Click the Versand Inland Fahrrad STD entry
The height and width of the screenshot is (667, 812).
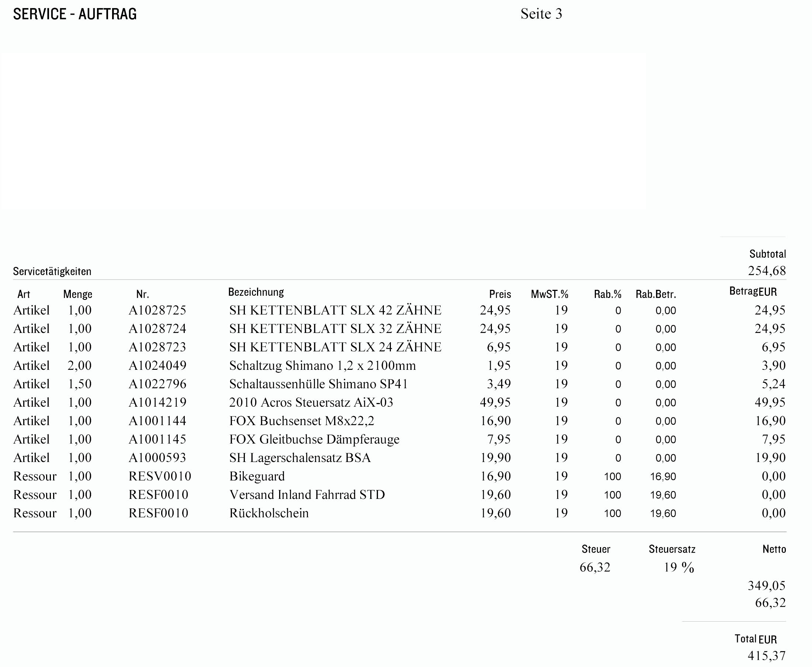307,494
